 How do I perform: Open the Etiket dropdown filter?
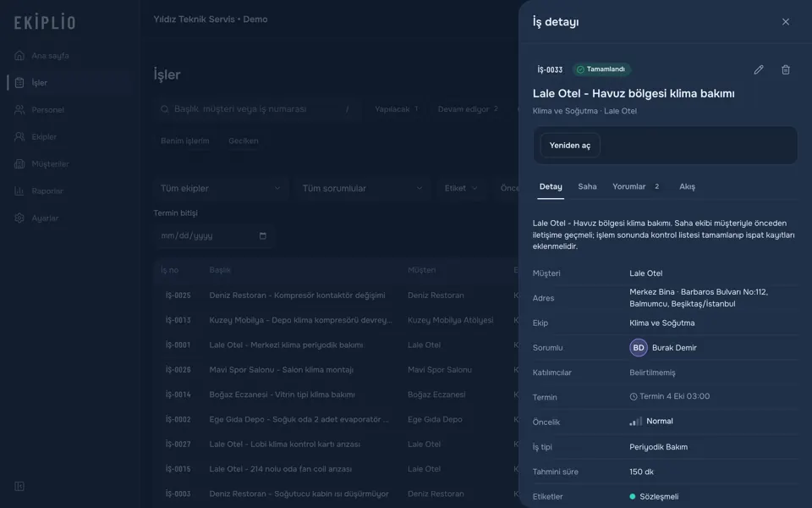[461, 188]
